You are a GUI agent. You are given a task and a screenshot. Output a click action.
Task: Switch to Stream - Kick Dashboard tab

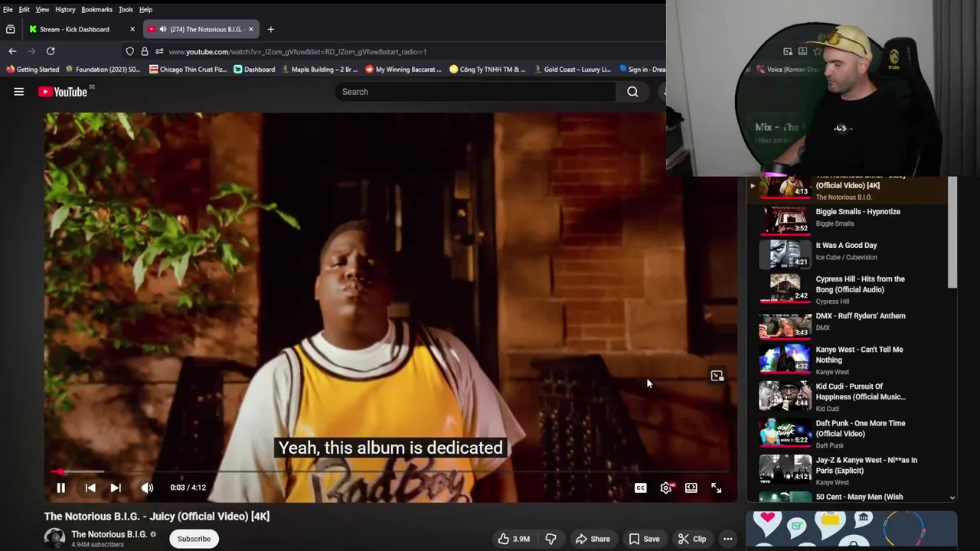click(74, 29)
